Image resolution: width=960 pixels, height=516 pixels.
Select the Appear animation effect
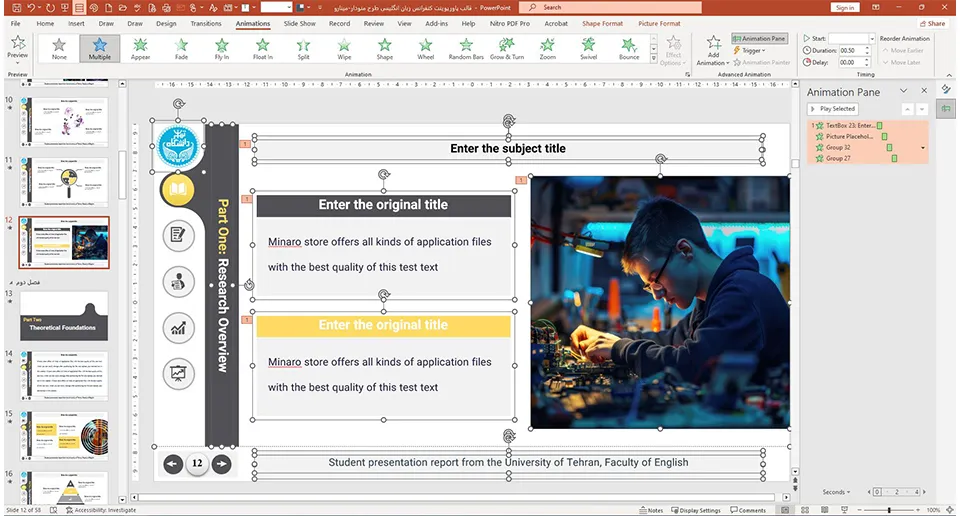click(140, 48)
